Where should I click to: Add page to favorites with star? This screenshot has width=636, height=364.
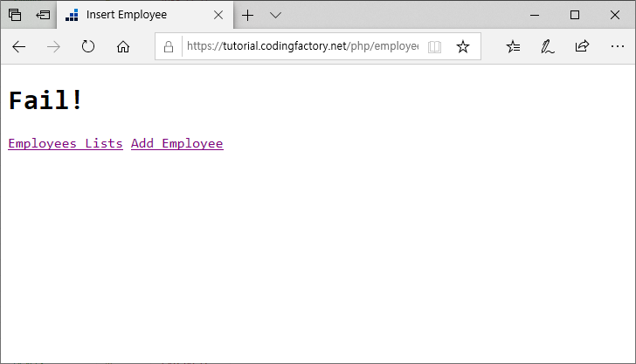tap(463, 46)
